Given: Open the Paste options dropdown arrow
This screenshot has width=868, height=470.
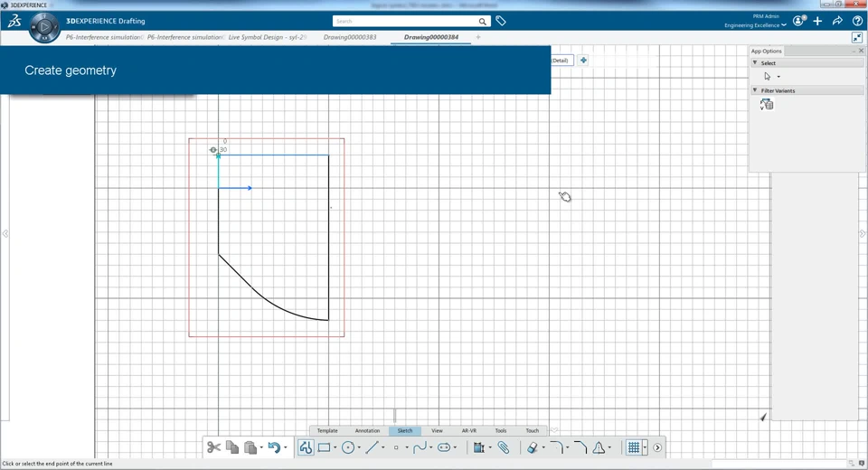Looking at the screenshot, I should pyautogui.click(x=261, y=448).
